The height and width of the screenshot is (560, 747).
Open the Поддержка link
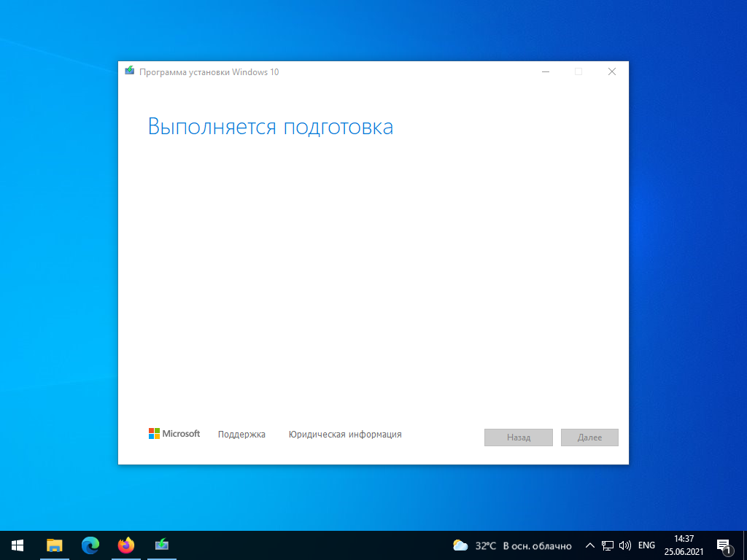pos(241,435)
